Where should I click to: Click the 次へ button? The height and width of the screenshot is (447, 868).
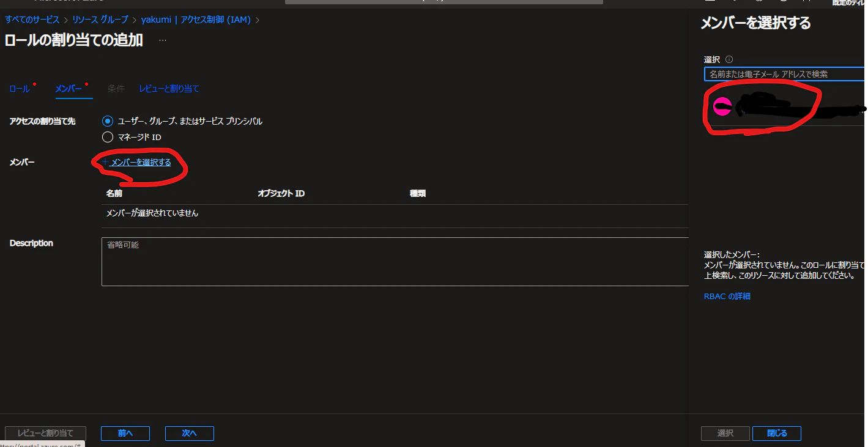pyautogui.click(x=190, y=433)
